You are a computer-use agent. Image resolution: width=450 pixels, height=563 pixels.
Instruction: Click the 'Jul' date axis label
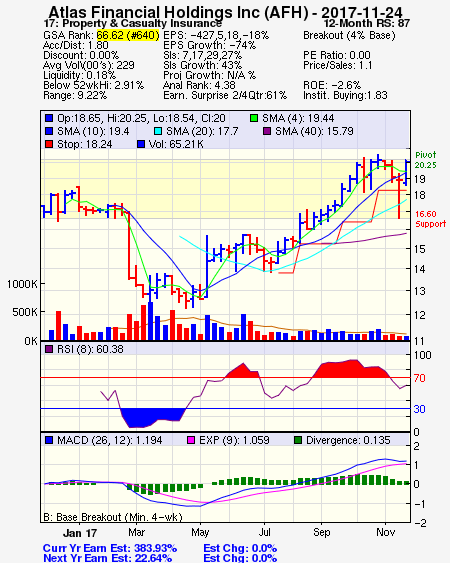tap(265, 532)
